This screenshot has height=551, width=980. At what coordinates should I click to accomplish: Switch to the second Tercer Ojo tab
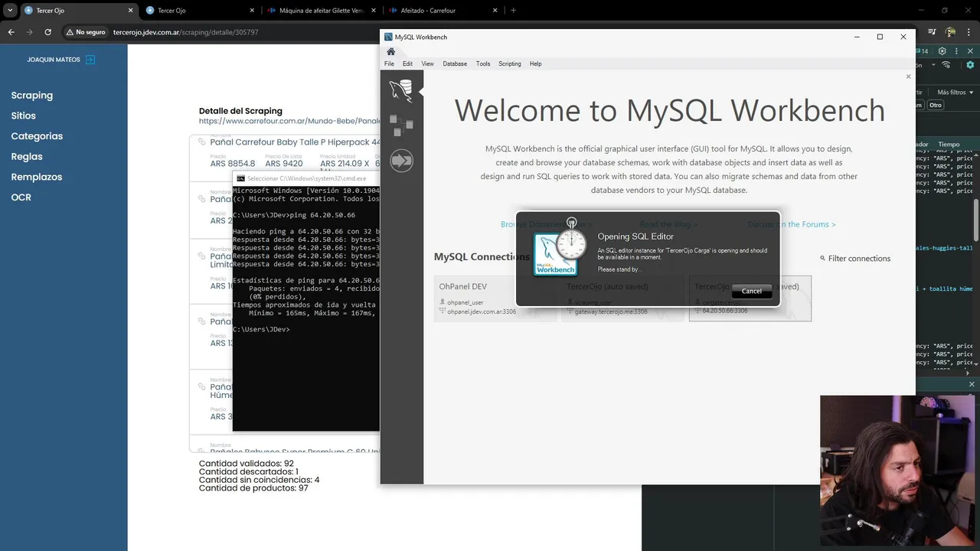point(199,11)
